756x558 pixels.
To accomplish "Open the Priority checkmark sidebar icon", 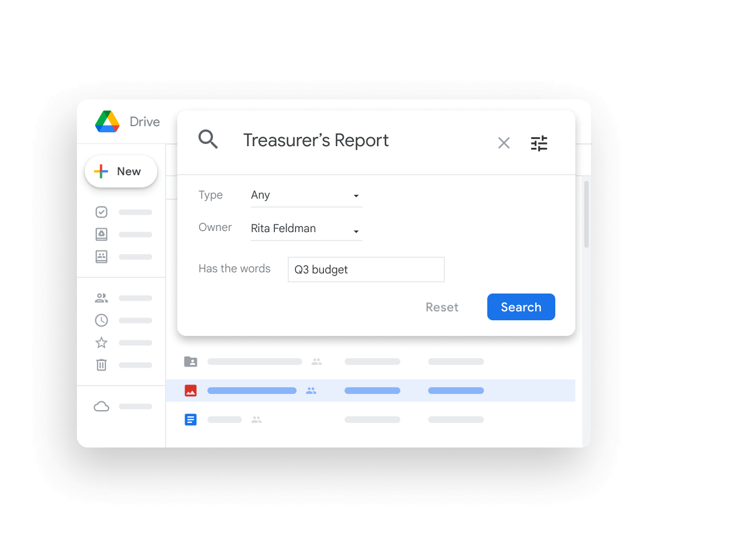I will (x=101, y=212).
